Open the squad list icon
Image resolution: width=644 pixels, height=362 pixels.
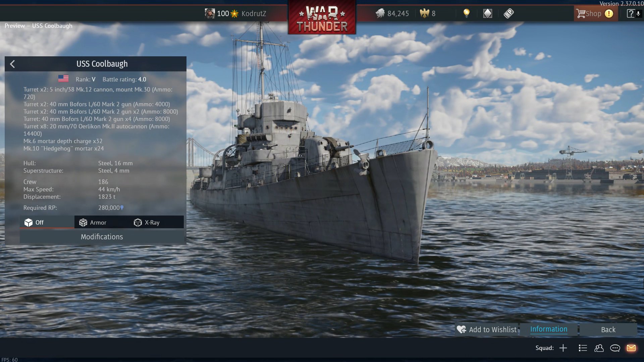[x=583, y=348]
